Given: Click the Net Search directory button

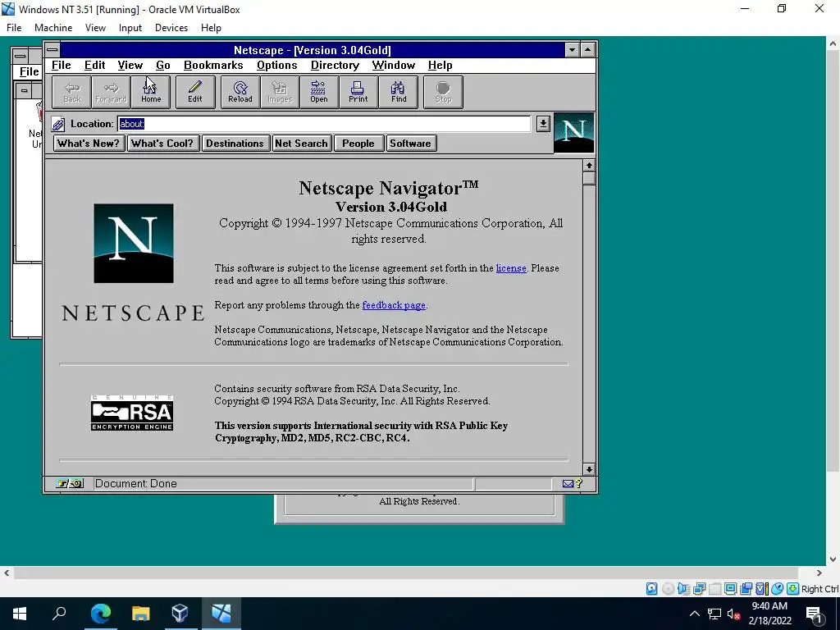Looking at the screenshot, I should pyautogui.click(x=301, y=144).
